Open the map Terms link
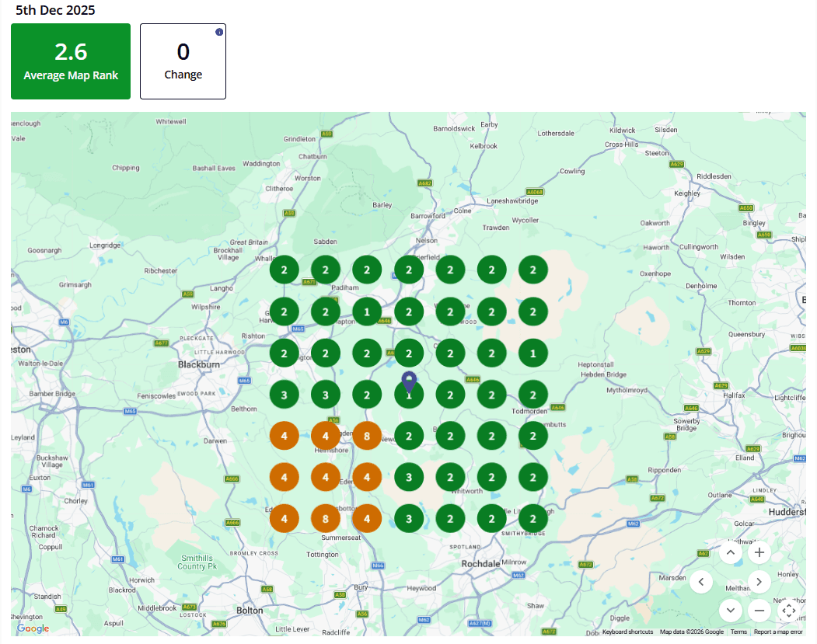The height and width of the screenshot is (644, 817). point(738,632)
